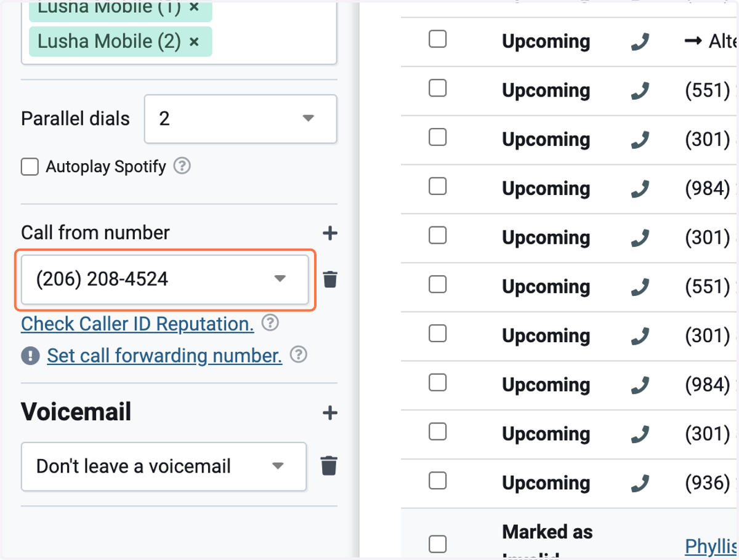Tick the checkbox on the Alte row
Image resolution: width=739 pixels, height=560 pixels.
tap(437, 39)
